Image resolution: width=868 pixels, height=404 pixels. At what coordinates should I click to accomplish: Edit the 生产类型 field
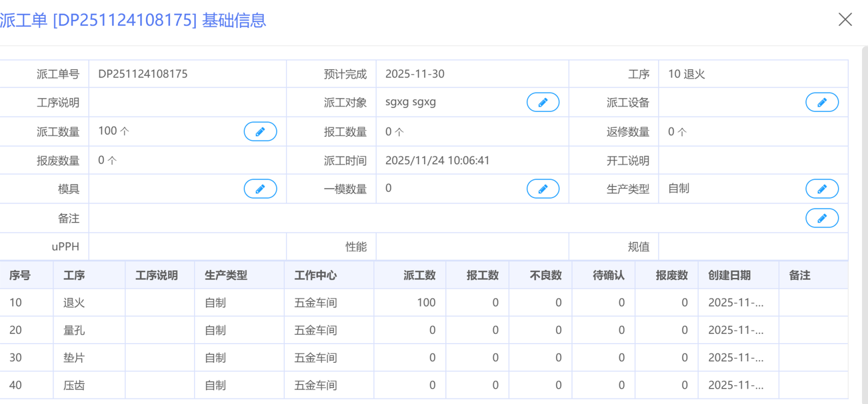click(821, 189)
